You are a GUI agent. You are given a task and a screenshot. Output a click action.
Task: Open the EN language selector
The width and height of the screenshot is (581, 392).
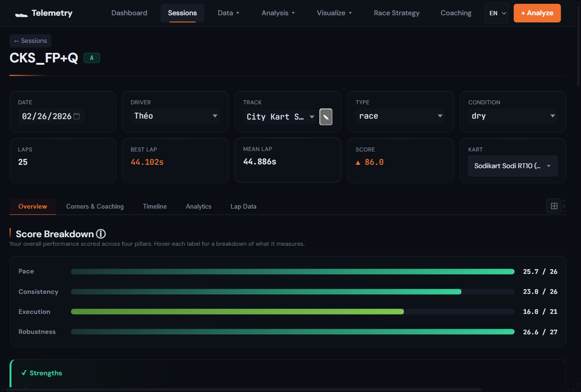496,13
